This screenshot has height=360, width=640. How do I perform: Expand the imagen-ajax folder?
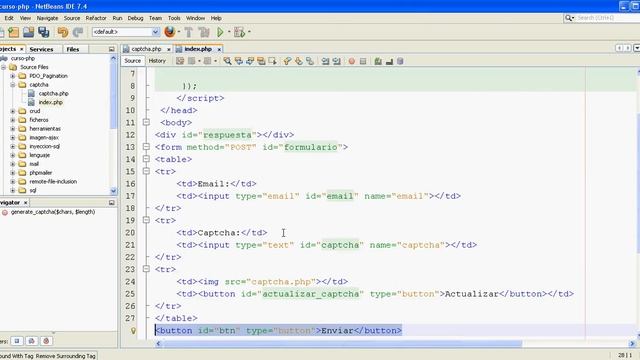(13, 138)
